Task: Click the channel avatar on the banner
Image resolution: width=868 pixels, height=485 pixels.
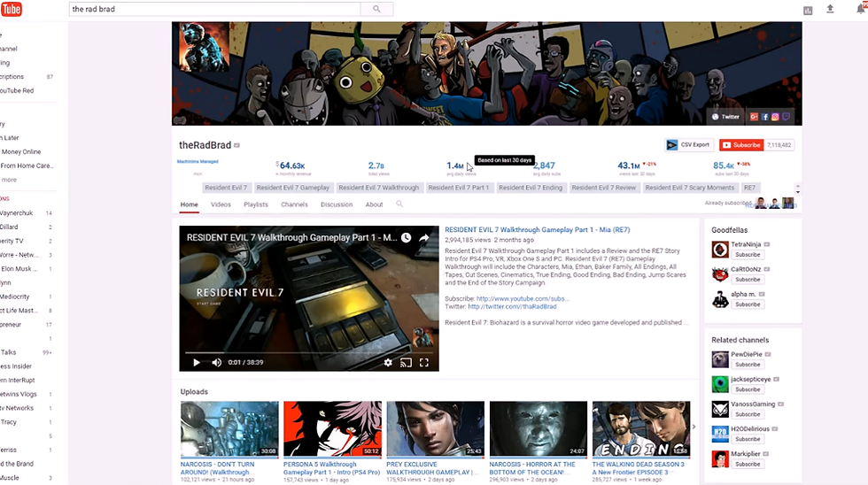Action: (205, 47)
